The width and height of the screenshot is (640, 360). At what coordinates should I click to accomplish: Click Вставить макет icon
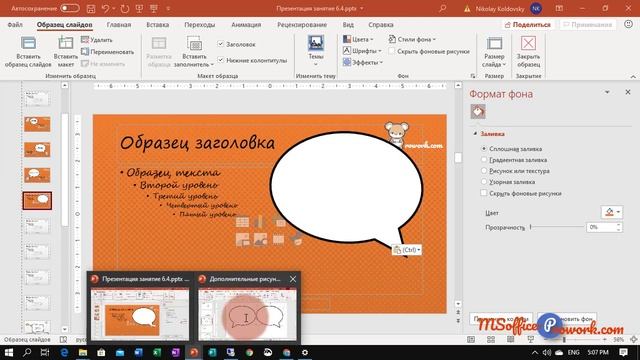pyautogui.click(x=66, y=43)
